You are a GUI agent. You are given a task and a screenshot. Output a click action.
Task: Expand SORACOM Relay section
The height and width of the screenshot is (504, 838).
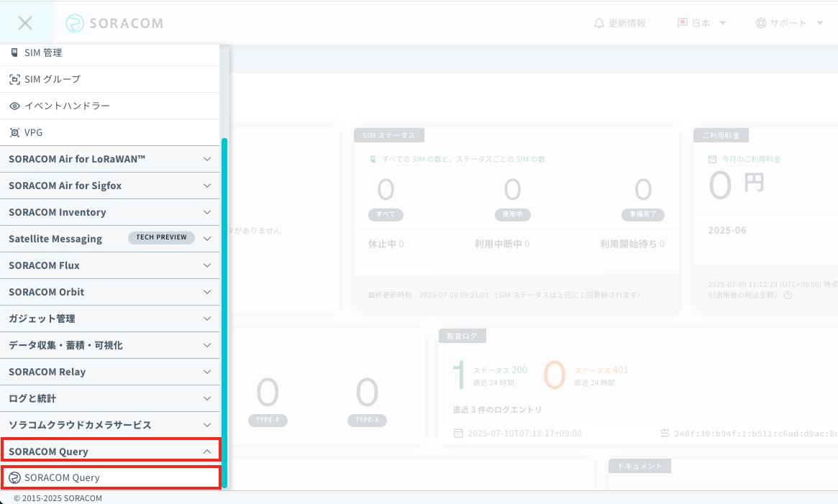point(109,372)
